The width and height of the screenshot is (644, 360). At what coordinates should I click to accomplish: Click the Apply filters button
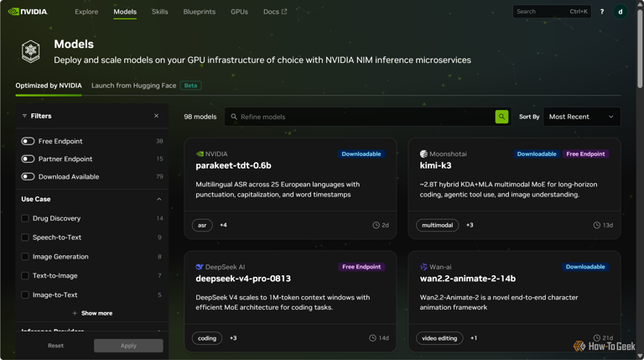(x=128, y=346)
